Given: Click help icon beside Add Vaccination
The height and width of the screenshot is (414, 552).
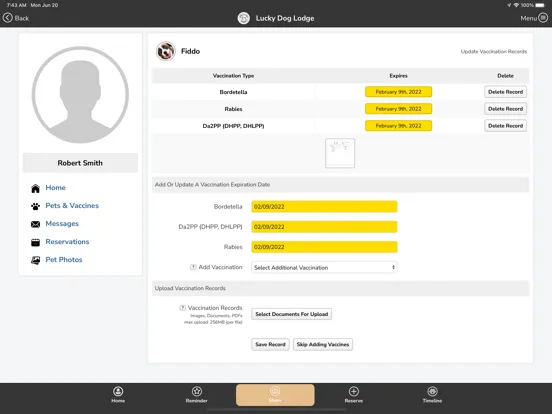Looking at the screenshot, I should coord(193,267).
